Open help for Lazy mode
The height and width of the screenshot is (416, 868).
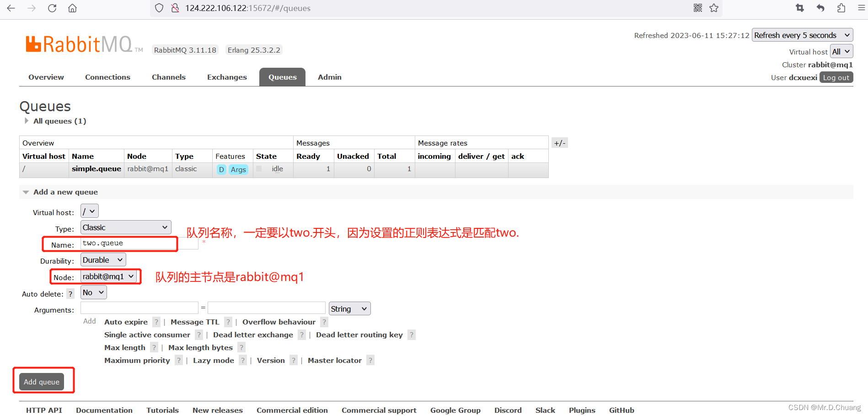pyautogui.click(x=243, y=360)
